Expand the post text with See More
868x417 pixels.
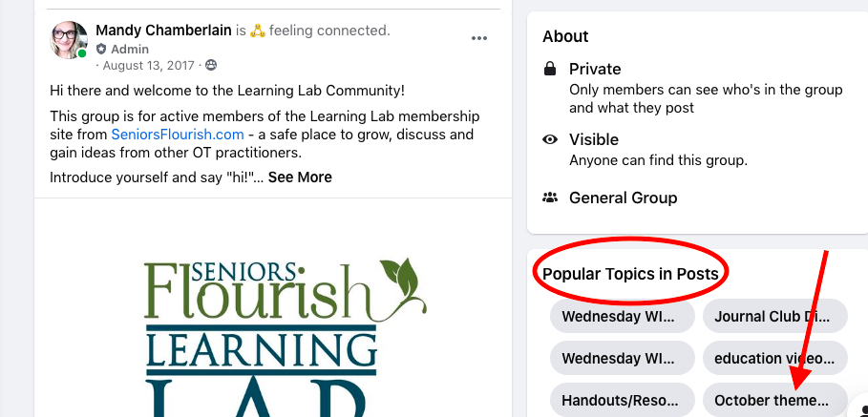coord(300,177)
